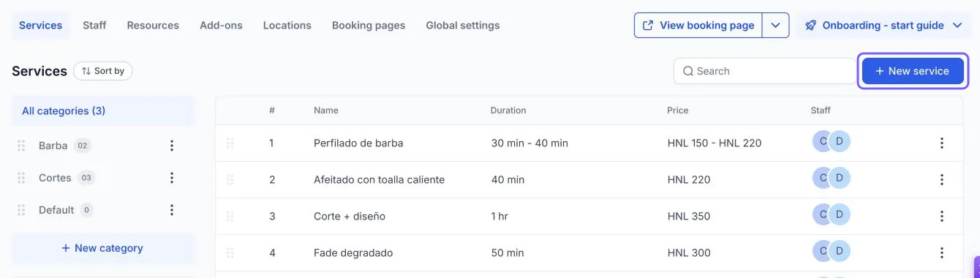
Task: Go to the Add-ons tab
Action: coord(221,25)
